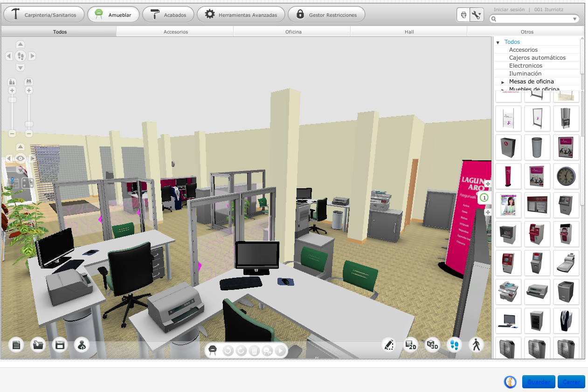Click the upload/share user icon

[x=82, y=345]
